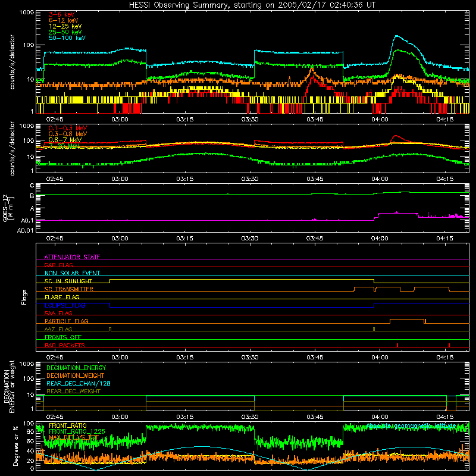This screenshot has width=476, height=476.
Task: Select the SC_IN_SUNLIGHT flag label
Action: pos(68,281)
